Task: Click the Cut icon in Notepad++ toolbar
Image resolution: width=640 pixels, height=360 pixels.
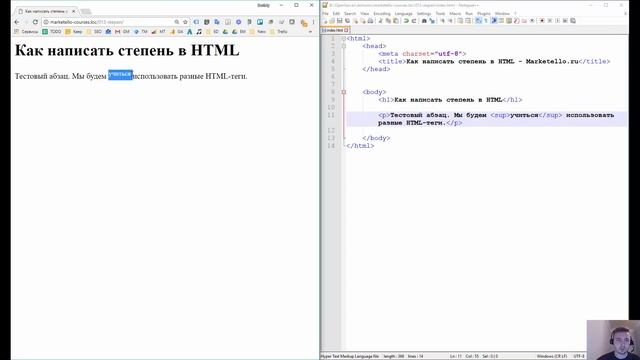Action: [x=380, y=20]
